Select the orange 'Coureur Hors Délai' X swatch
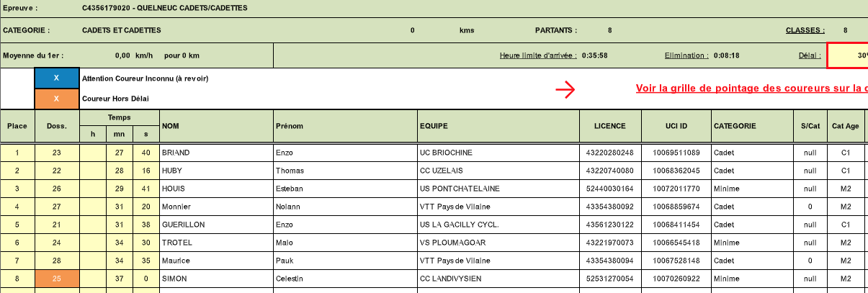The width and height of the screenshot is (868, 293). [56, 99]
